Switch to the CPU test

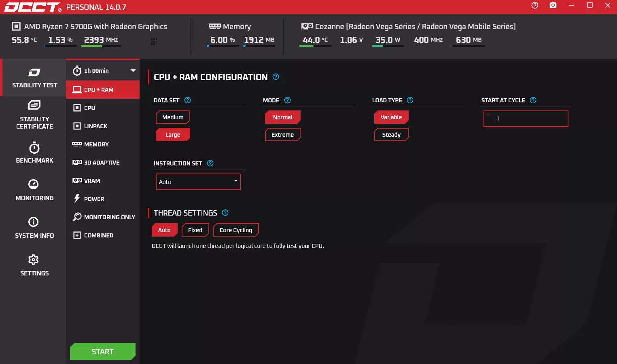point(103,108)
